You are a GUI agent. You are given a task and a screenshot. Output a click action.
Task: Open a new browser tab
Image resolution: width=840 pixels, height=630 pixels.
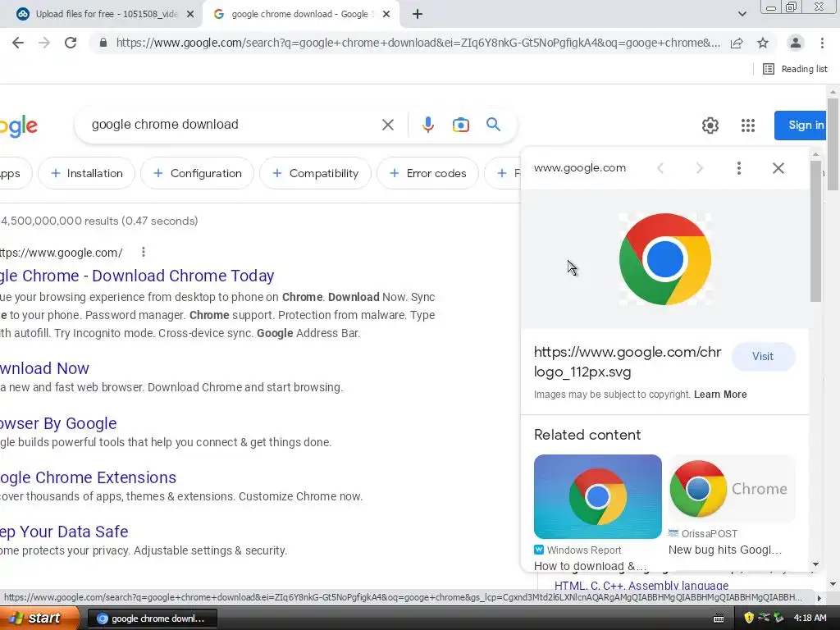pos(418,15)
